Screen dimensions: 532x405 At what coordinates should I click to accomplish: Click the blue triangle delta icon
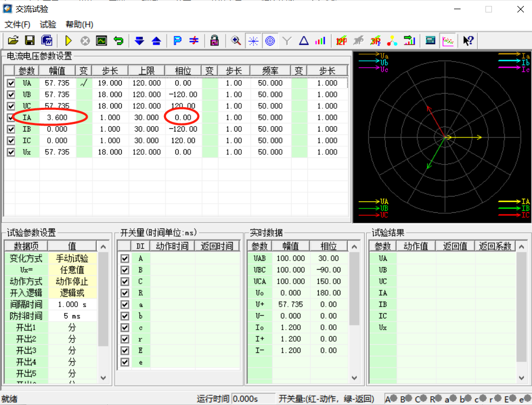click(x=304, y=41)
